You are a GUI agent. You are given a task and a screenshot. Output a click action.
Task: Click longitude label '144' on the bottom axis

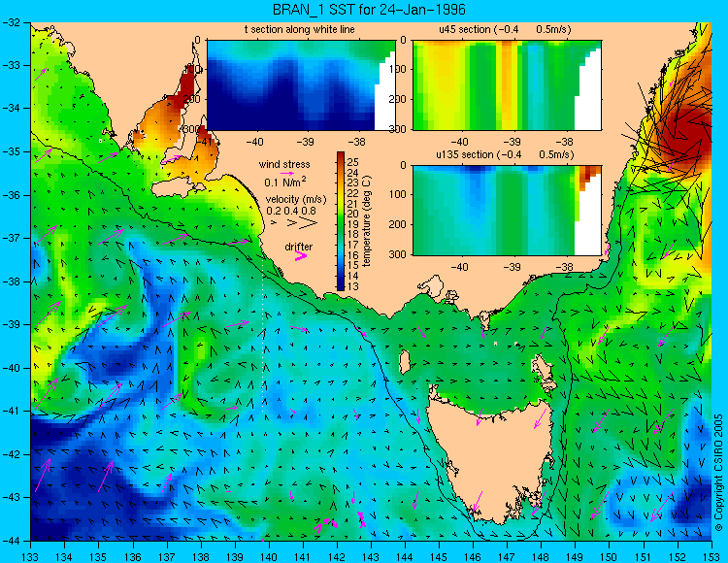405,557
